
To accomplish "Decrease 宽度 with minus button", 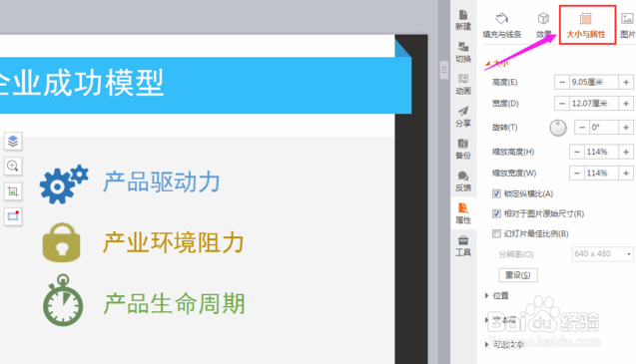I will point(562,104).
